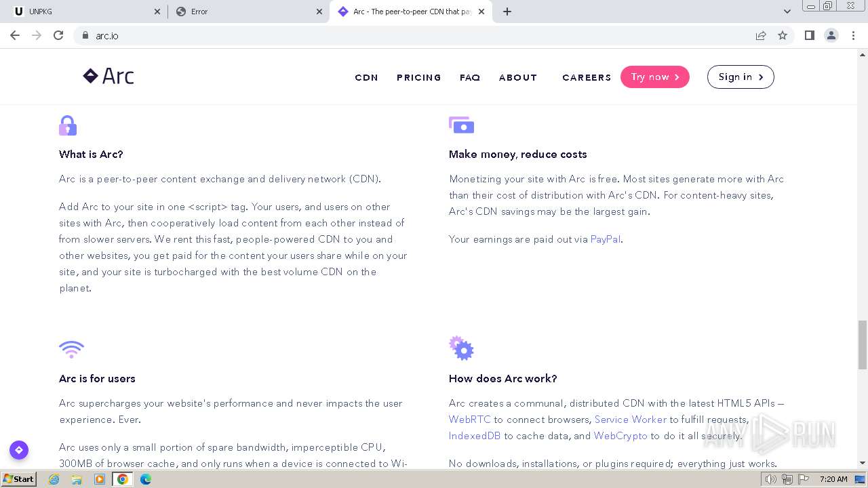
Task: Click the scrollbar down arrow
Action: [x=863, y=463]
